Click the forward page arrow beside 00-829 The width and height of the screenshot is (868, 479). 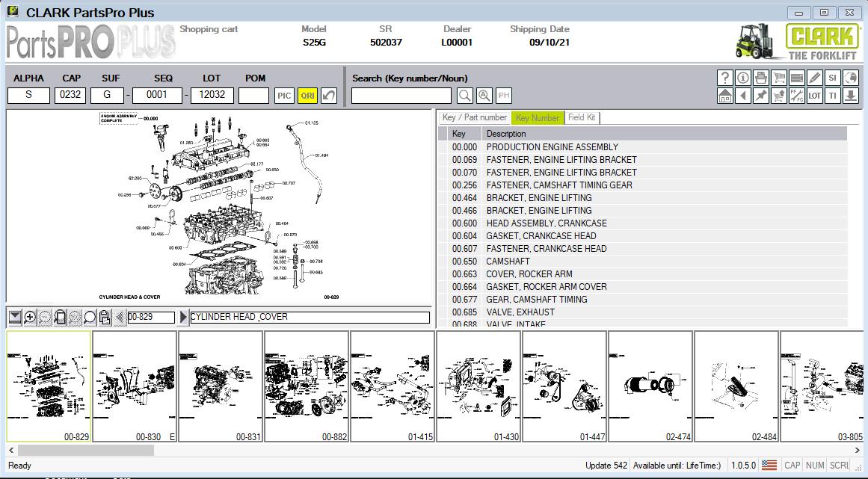[x=182, y=317]
